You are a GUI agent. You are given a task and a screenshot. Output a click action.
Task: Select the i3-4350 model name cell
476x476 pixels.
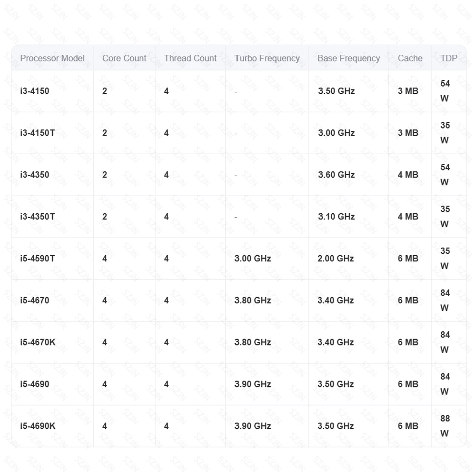click(x=35, y=175)
